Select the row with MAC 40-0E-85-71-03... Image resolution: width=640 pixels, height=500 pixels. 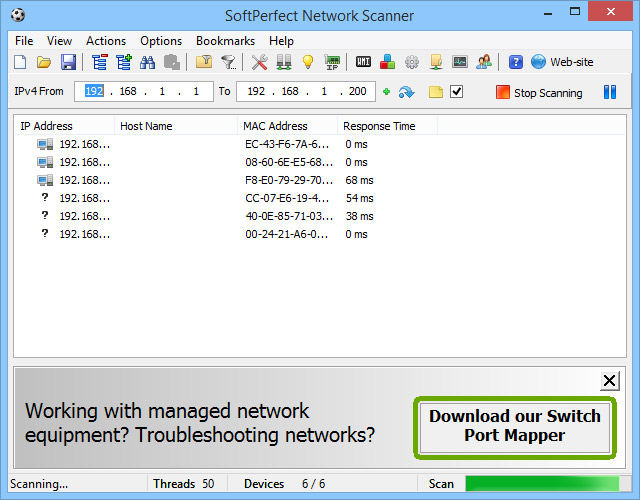pos(320,216)
